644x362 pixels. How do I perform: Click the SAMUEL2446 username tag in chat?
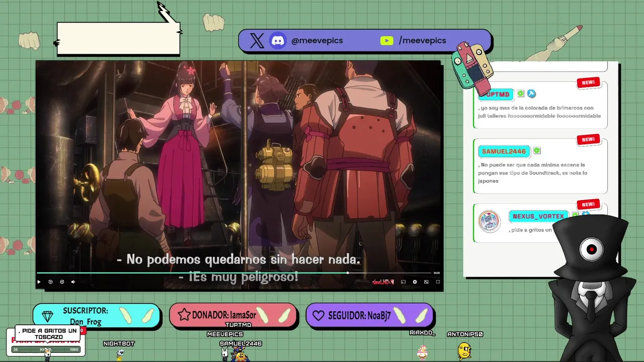click(x=504, y=151)
